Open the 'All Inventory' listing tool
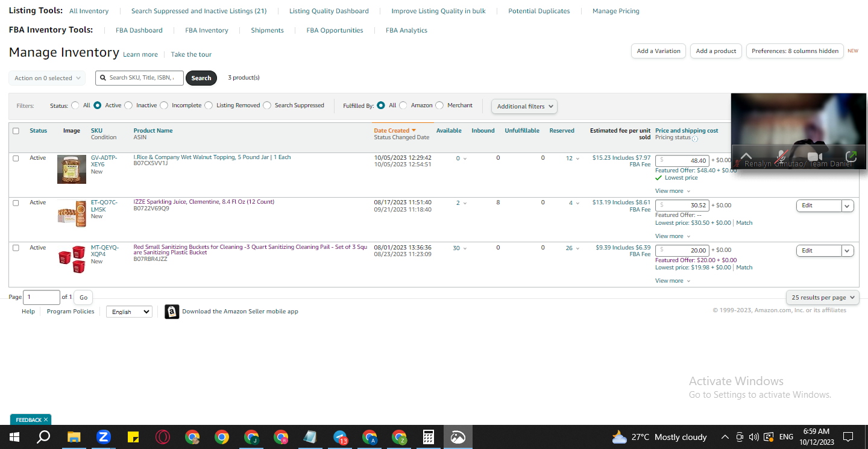This screenshot has height=449, width=868. tap(89, 11)
